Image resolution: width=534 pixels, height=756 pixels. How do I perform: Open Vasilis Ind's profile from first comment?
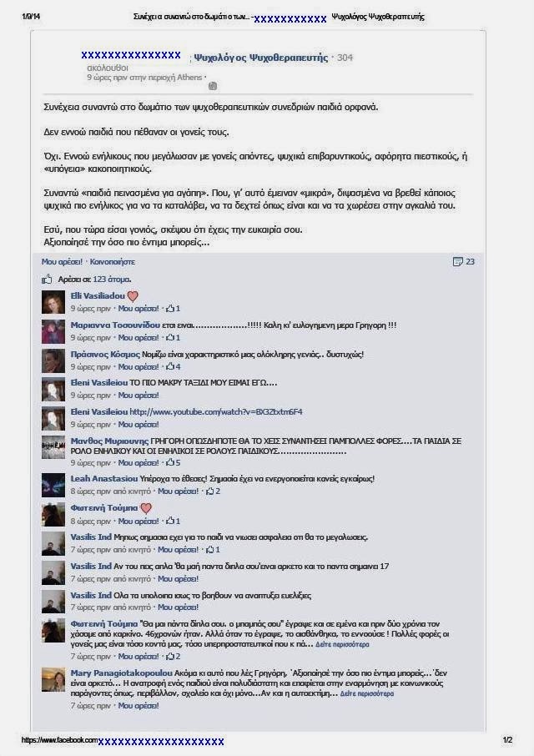tap(91, 537)
